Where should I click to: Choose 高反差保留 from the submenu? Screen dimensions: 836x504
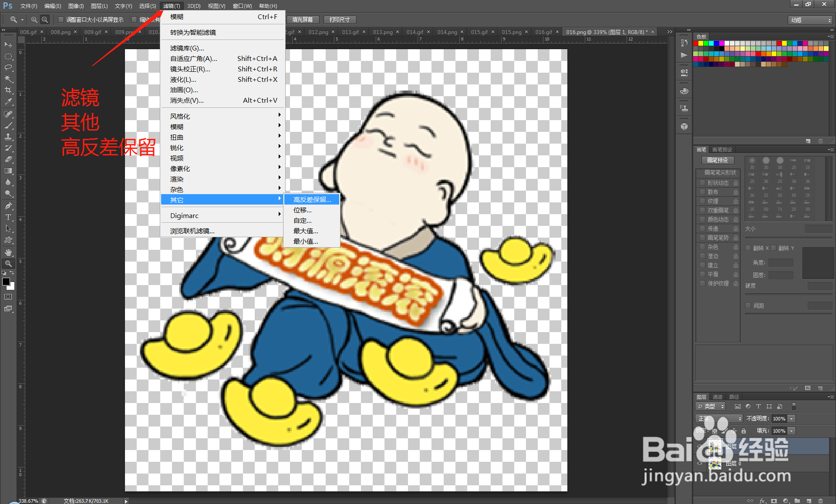click(312, 199)
